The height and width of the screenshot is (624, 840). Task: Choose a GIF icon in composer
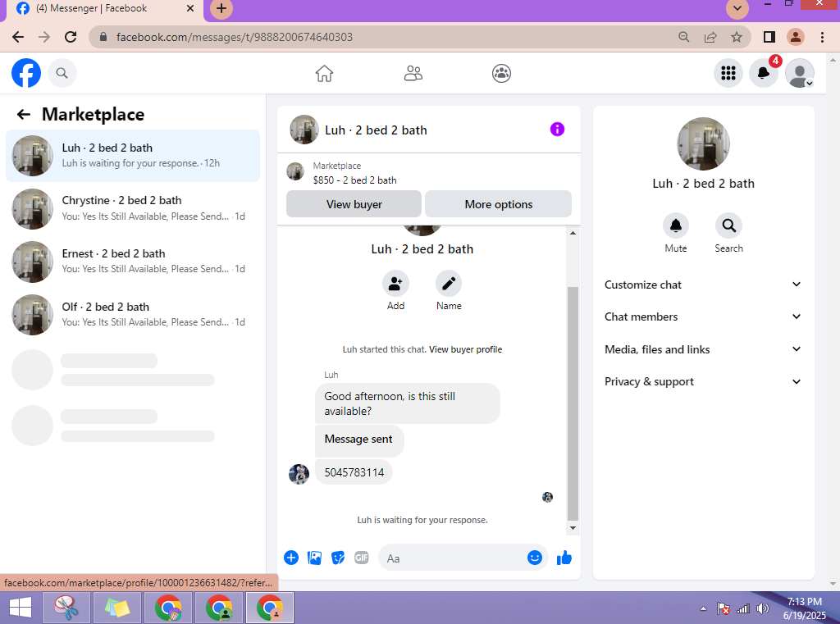click(362, 558)
